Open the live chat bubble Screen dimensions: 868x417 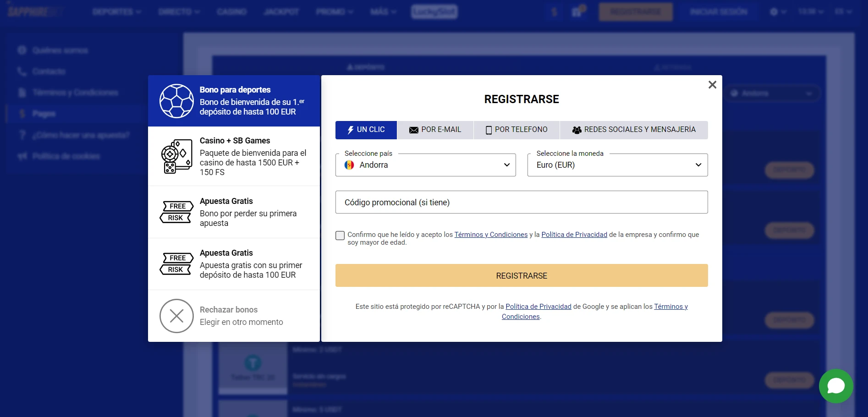[836, 386]
